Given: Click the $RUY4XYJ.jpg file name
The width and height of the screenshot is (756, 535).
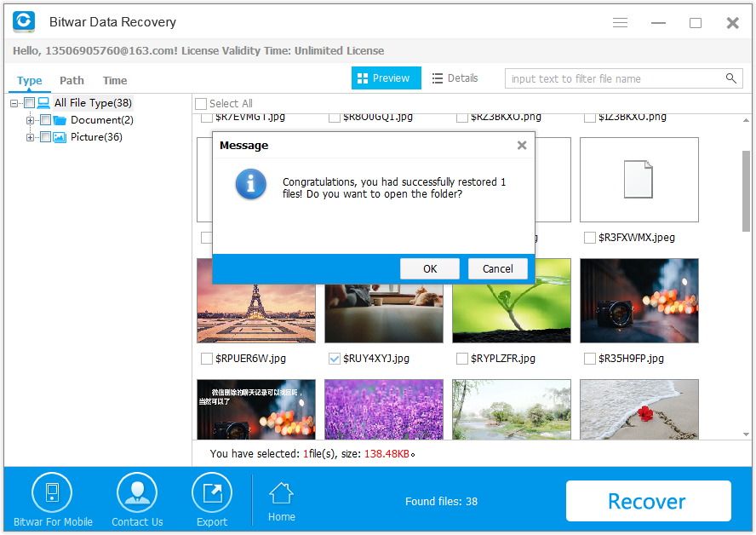Looking at the screenshot, I should pyautogui.click(x=376, y=359).
